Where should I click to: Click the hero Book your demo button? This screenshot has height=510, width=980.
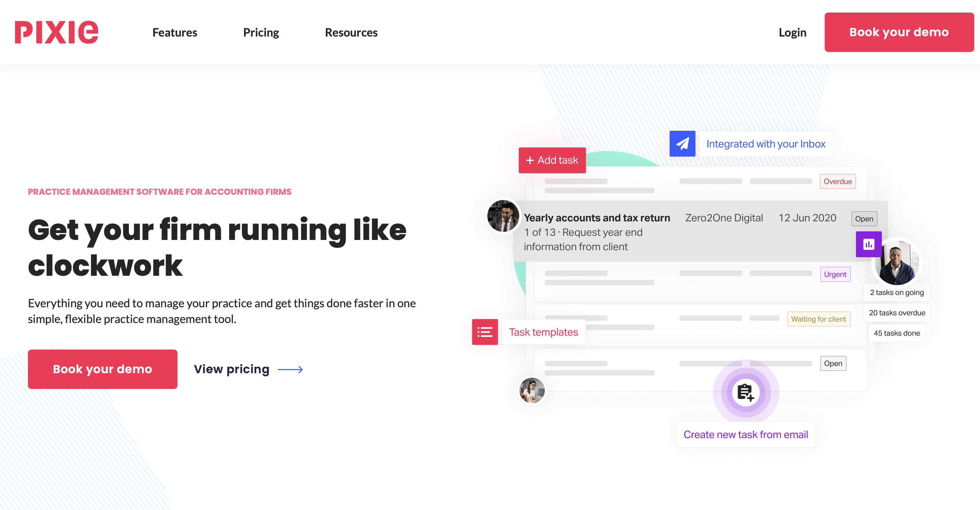[x=102, y=369]
